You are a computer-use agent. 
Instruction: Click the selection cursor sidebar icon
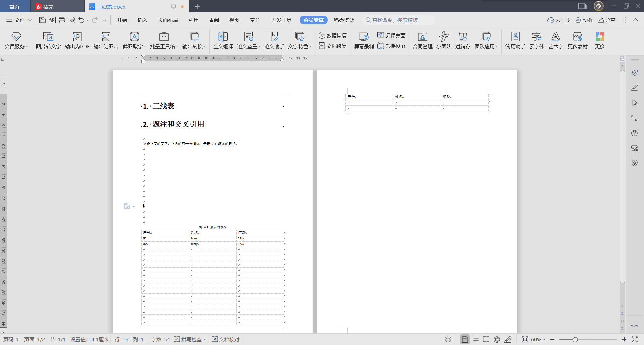point(635,103)
